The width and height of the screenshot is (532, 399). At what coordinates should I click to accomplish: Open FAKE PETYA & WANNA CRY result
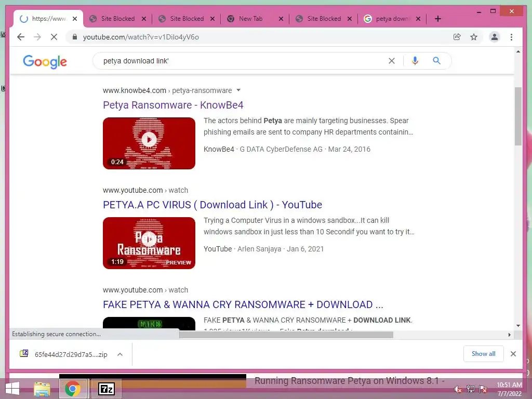pos(243,304)
